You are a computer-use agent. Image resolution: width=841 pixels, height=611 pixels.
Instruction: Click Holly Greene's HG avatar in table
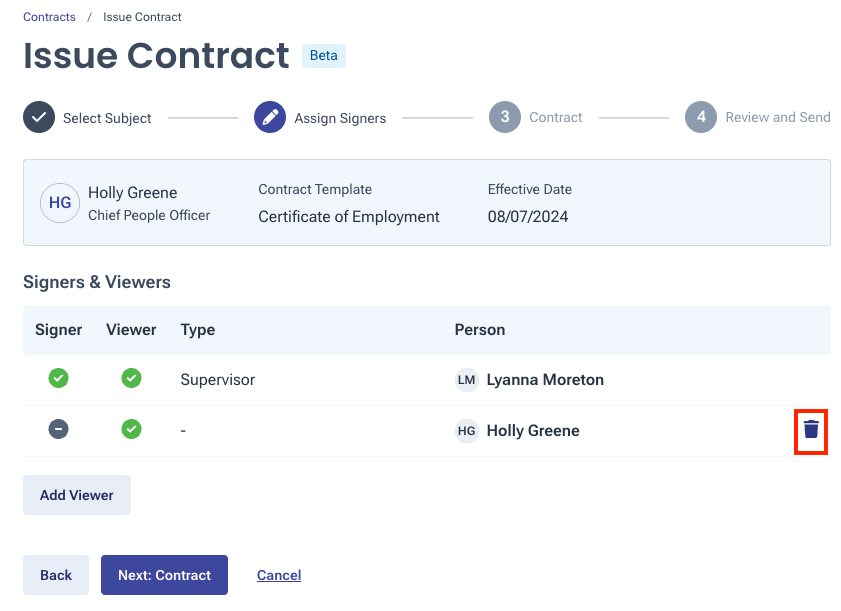click(x=466, y=431)
